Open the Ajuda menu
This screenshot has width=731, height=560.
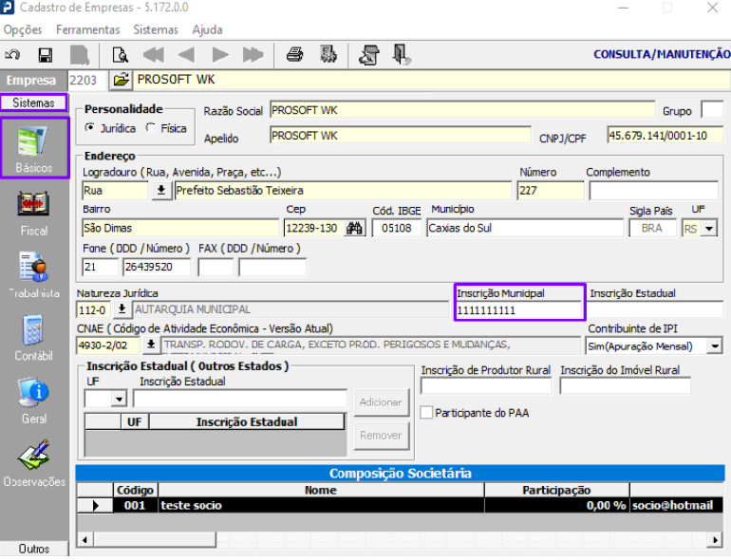click(207, 30)
